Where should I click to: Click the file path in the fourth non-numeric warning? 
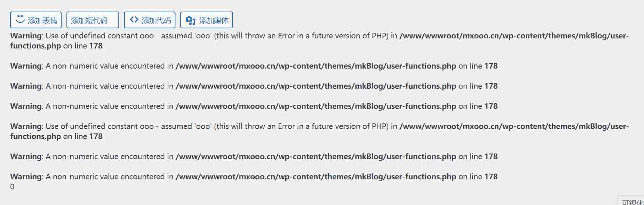tap(315, 157)
